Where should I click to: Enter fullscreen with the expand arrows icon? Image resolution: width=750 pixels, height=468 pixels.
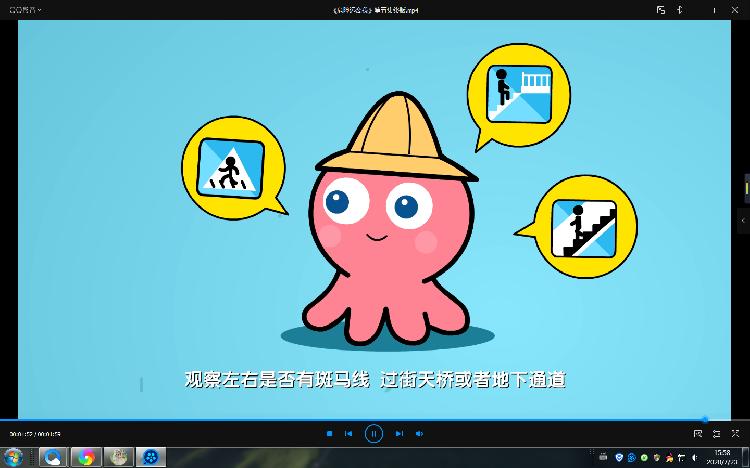click(735, 434)
